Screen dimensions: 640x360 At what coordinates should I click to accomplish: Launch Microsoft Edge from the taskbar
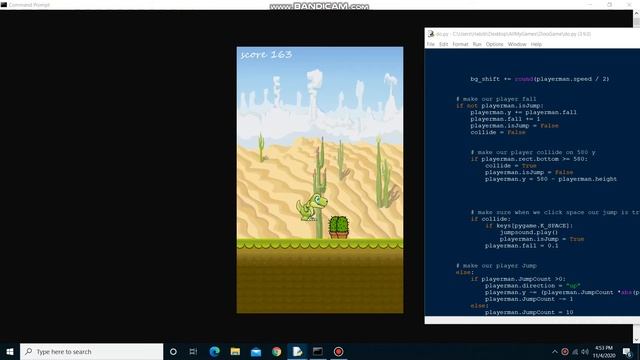pos(214,351)
